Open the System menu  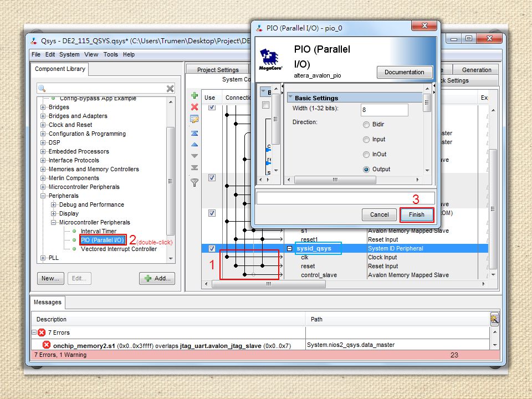click(x=69, y=54)
